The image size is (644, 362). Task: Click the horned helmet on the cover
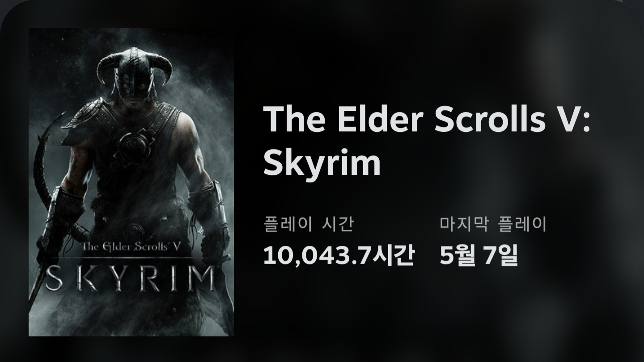[135, 73]
